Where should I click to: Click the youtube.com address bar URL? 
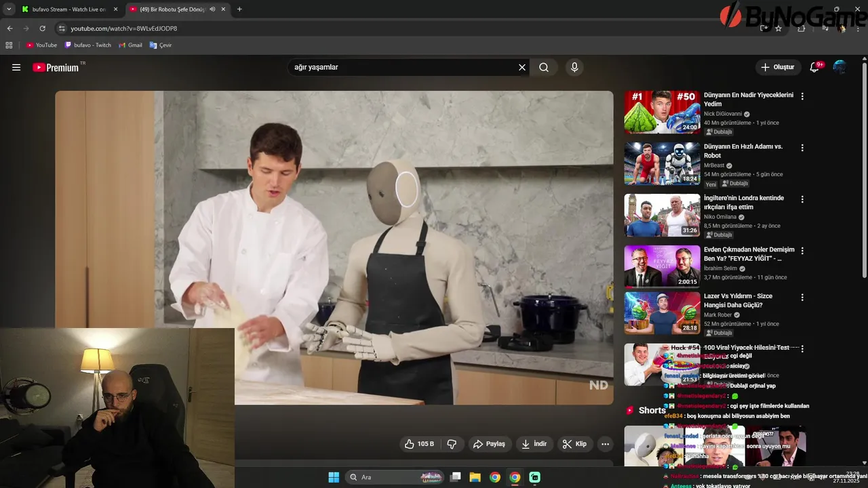(124, 28)
